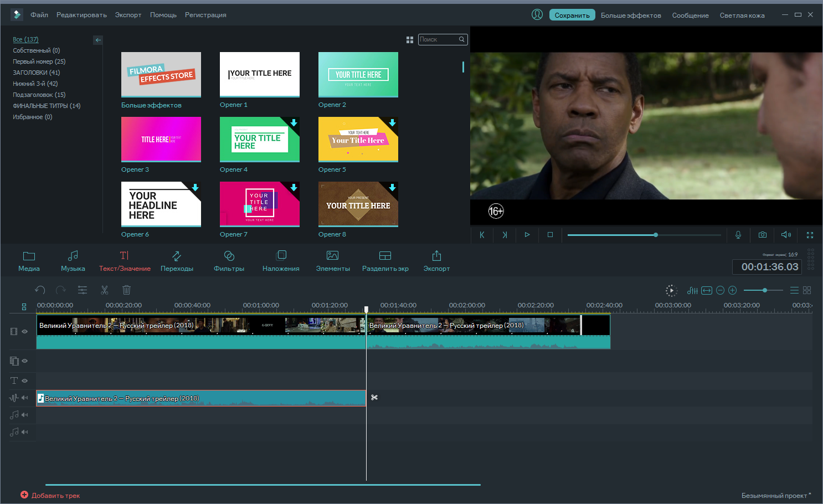Screen dimensions: 823x504
Task: Collapse the category sidebar with arrow
Action: point(98,40)
